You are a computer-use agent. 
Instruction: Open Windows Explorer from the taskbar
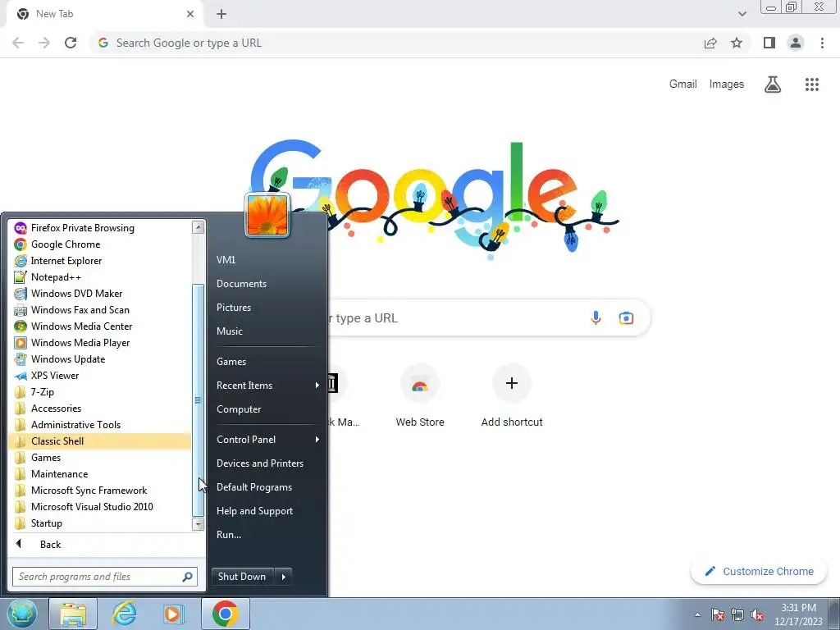tap(73, 614)
